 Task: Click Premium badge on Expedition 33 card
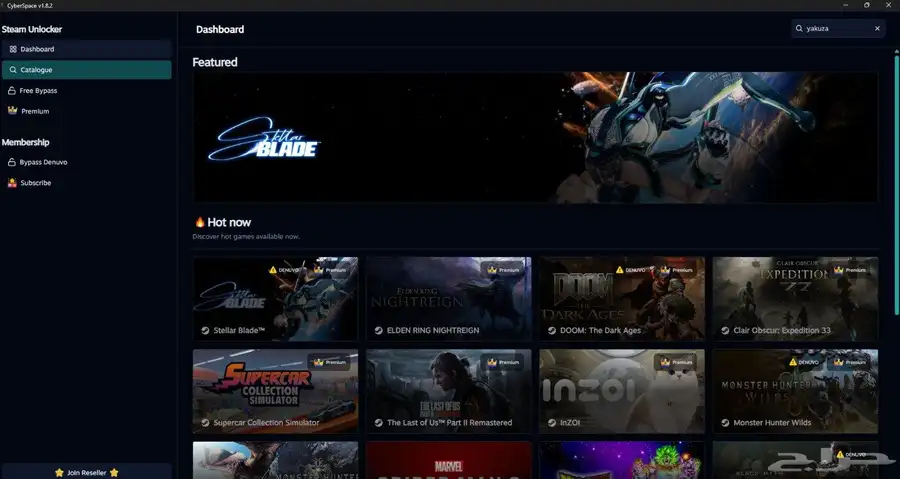(850, 270)
